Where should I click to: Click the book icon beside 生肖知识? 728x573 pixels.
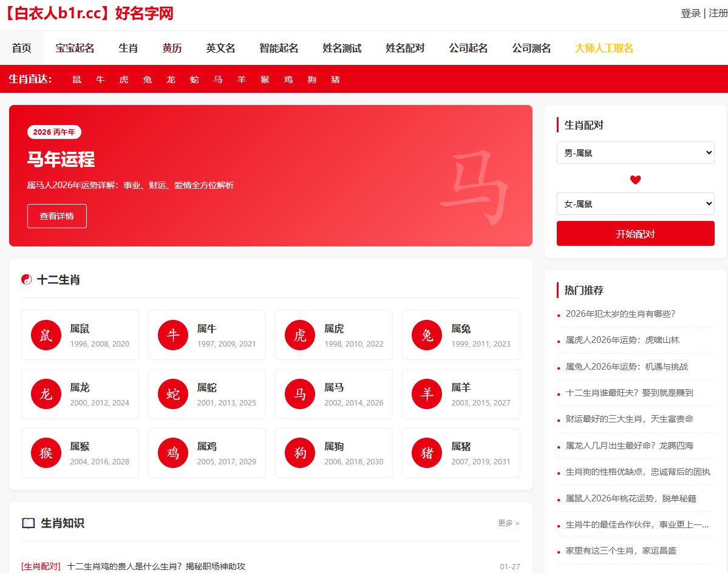pos(29,523)
